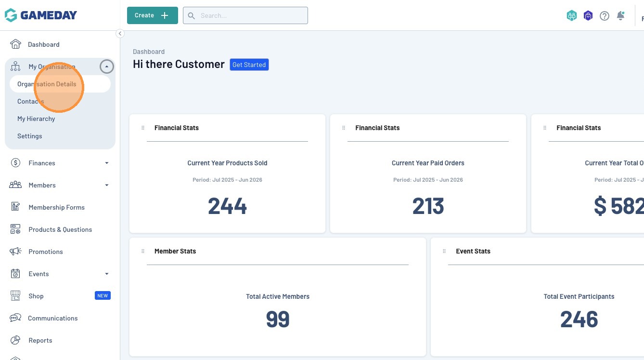Click the plus icon on Create button
Image resolution: width=644 pixels, height=360 pixels.
(165, 15)
